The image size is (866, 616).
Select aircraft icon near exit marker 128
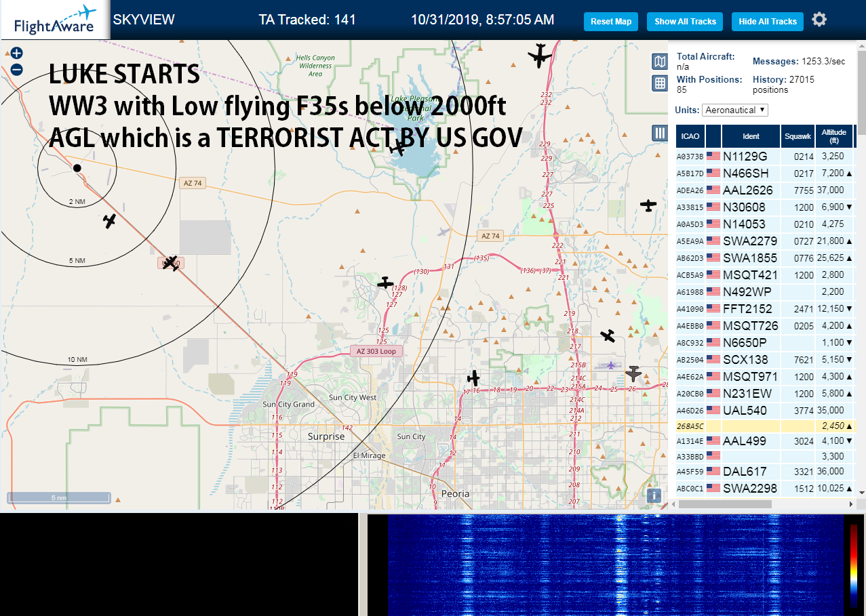click(385, 283)
